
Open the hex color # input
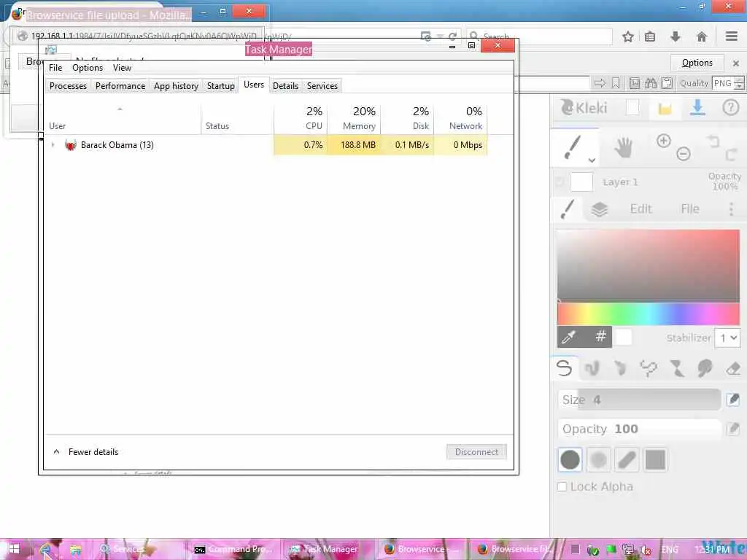pos(600,336)
